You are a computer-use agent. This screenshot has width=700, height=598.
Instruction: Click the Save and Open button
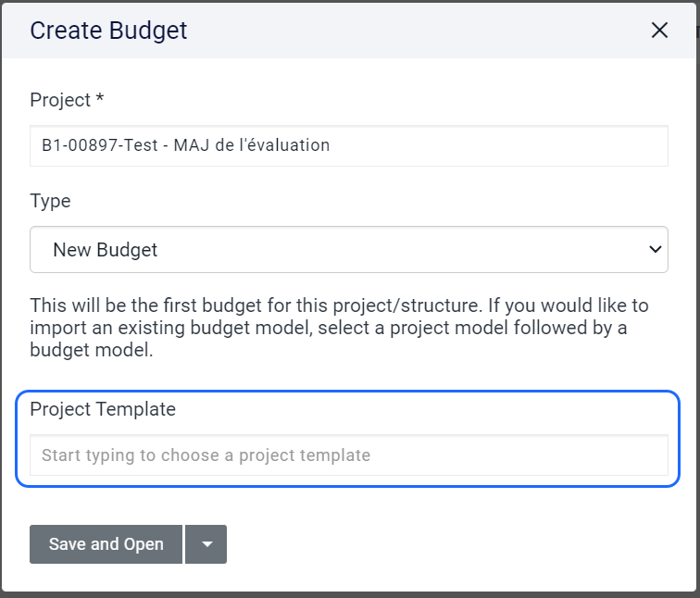pos(106,544)
